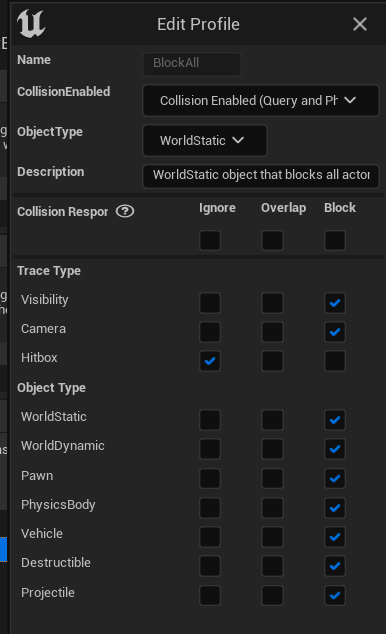Set WorldDynamic response to Ignore
The width and height of the screenshot is (386, 634).
(210, 449)
